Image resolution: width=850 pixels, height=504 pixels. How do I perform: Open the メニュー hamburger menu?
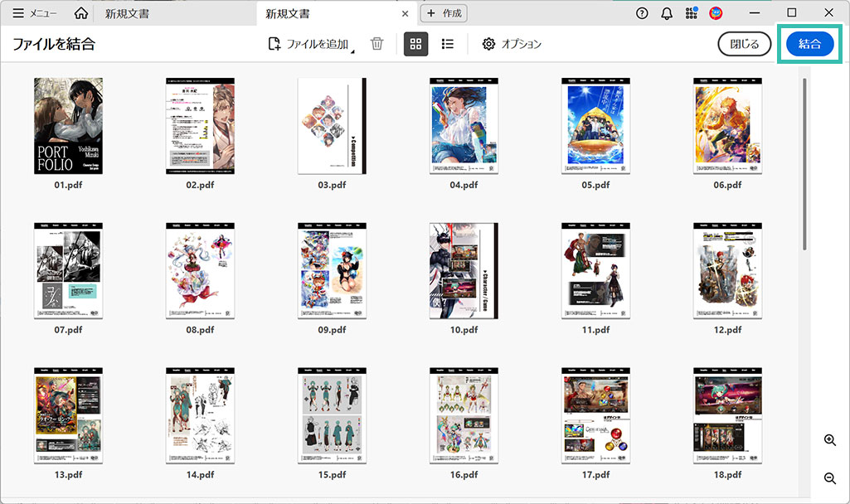[x=35, y=13]
